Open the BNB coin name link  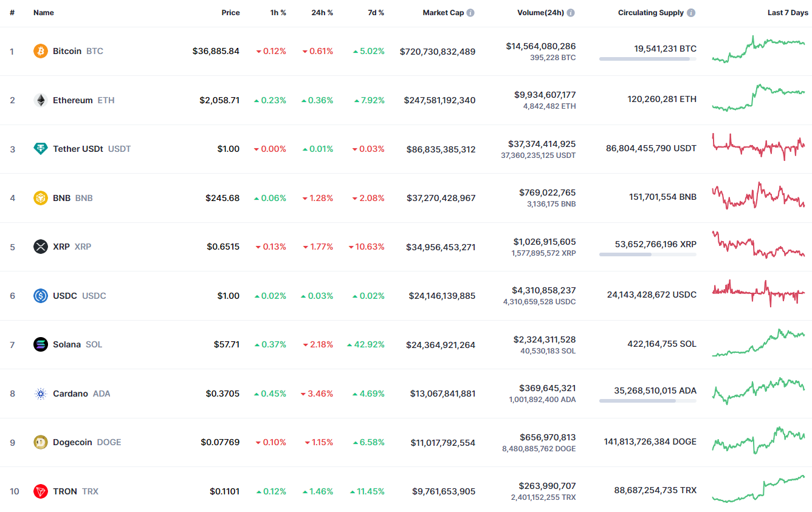[x=61, y=198]
